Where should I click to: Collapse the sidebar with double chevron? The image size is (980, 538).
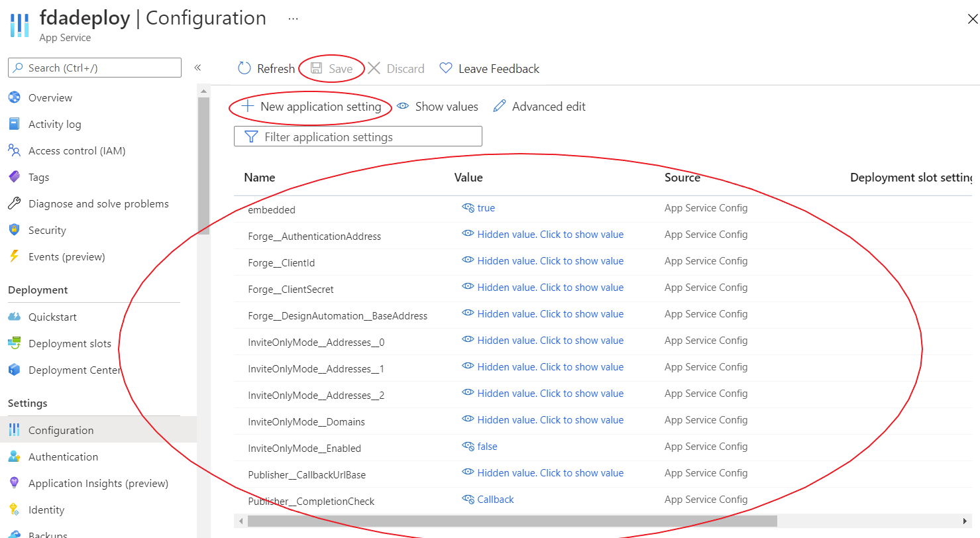click(x=197, y=68)
